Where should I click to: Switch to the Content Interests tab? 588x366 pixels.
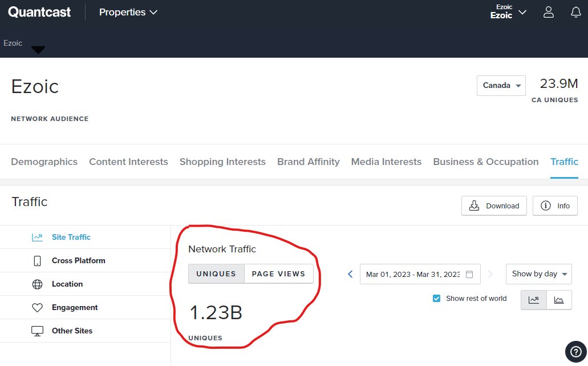tap(129, 162)
